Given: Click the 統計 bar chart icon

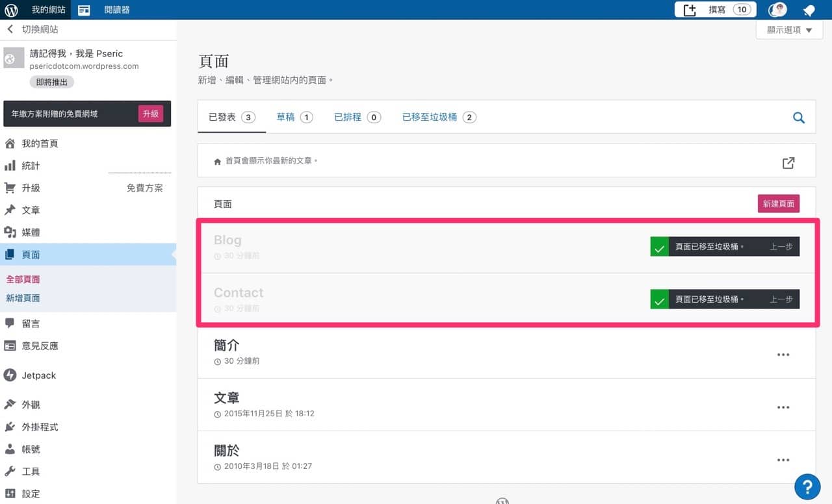Looking at the screenshot, I should [10, 166].
